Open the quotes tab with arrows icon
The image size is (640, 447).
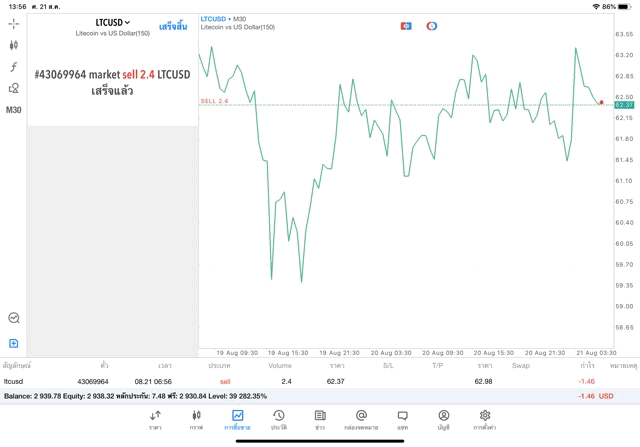pos(155,420)
